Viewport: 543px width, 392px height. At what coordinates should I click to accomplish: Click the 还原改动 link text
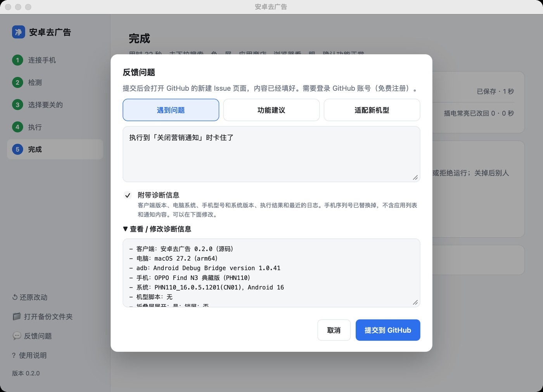coord(34,297)
